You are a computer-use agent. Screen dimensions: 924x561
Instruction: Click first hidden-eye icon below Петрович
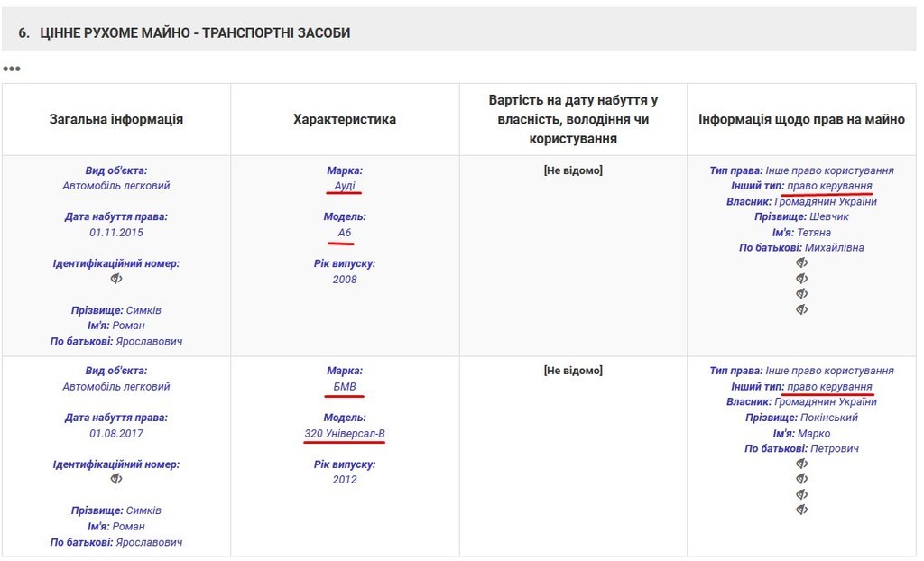(801, 464)
